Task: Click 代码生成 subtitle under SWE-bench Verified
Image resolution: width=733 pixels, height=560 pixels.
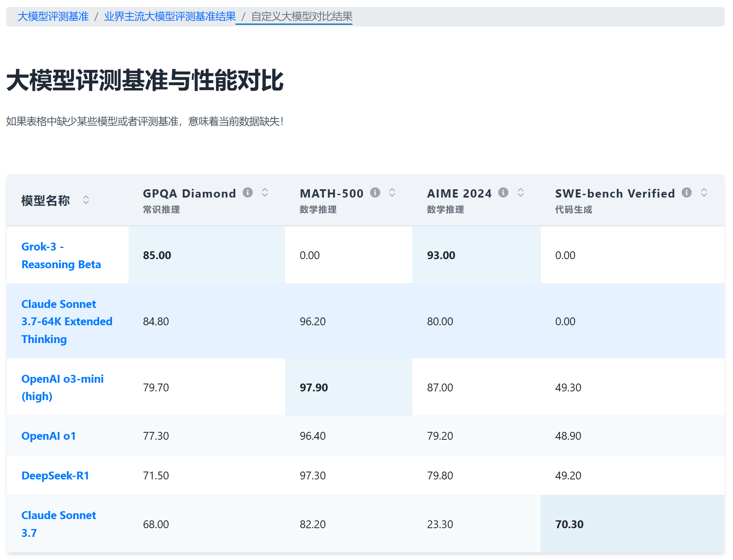Action: tap(574, 210)
